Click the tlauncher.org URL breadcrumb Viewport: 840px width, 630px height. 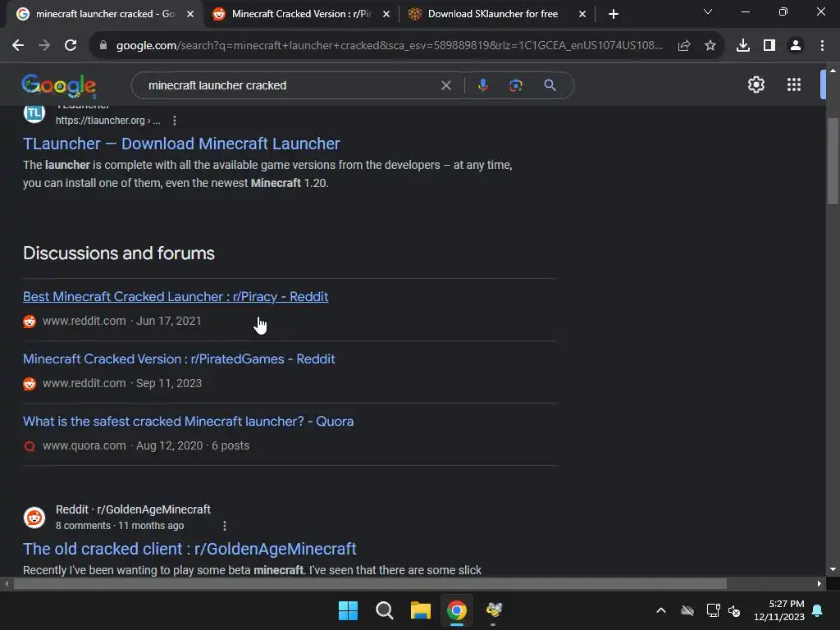107,121
